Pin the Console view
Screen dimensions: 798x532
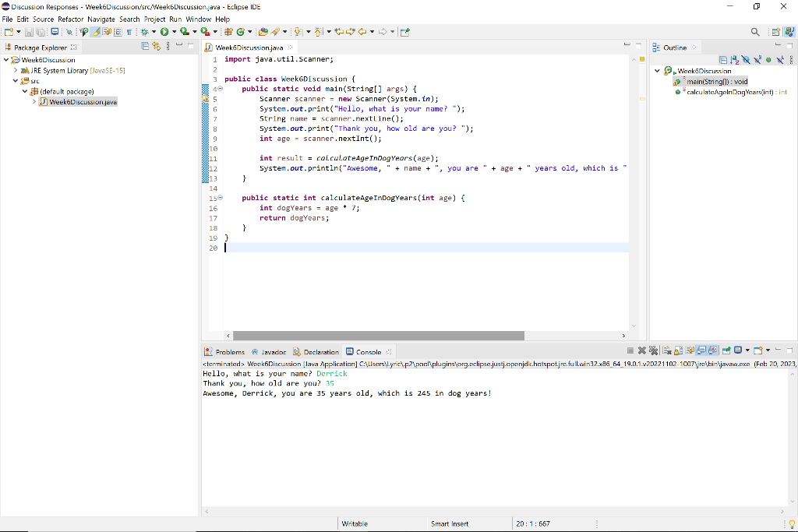pyautogui.click(x=726, y=350)
